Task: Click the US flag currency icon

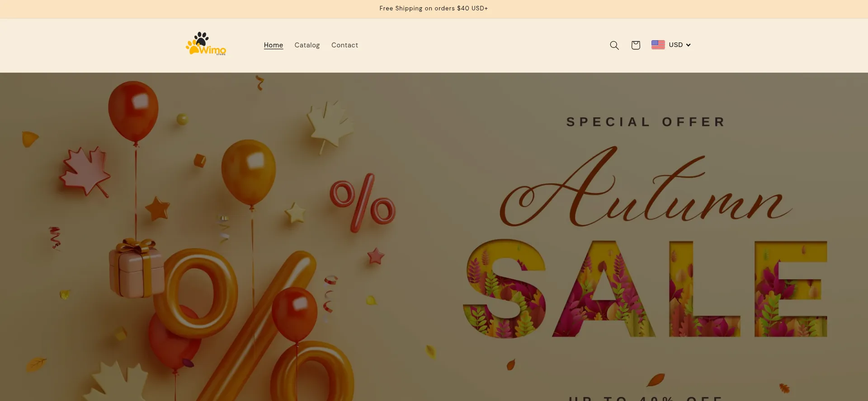Action: coord(658,45)
